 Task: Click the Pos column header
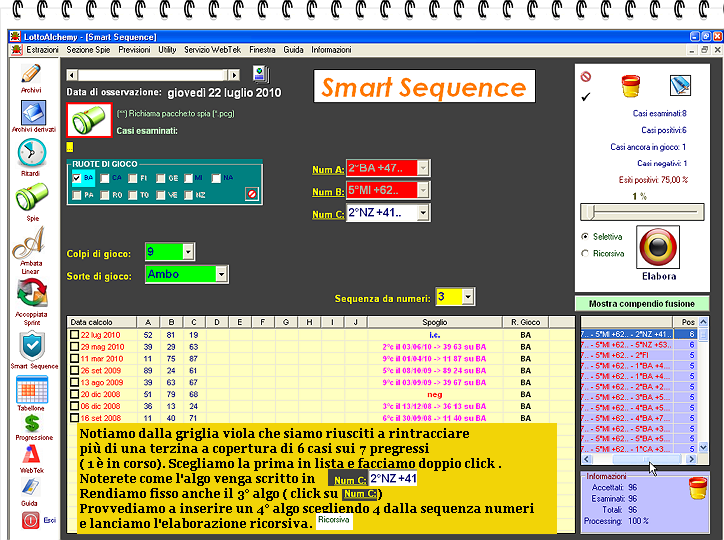click(x=688, y=322)
